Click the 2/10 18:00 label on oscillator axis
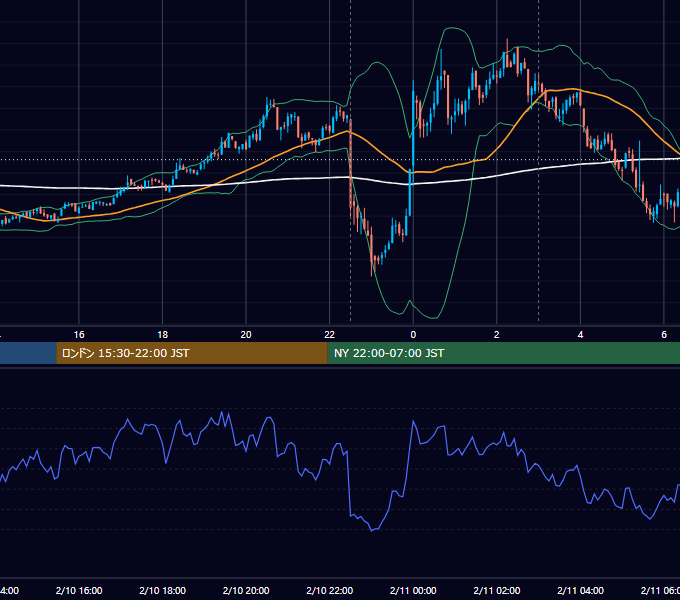Screen dimensions: 680x600 pos(163,590)
